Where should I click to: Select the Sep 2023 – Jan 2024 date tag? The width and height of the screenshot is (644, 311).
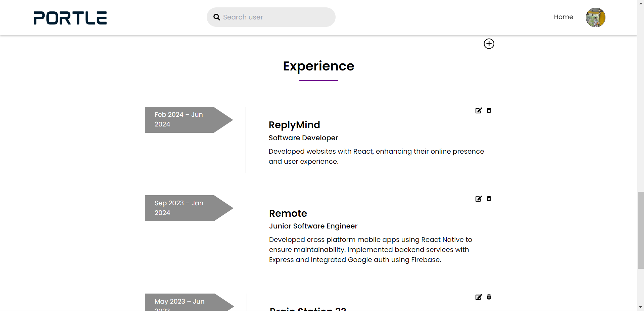pyautogui.click(x=189, y=208)
